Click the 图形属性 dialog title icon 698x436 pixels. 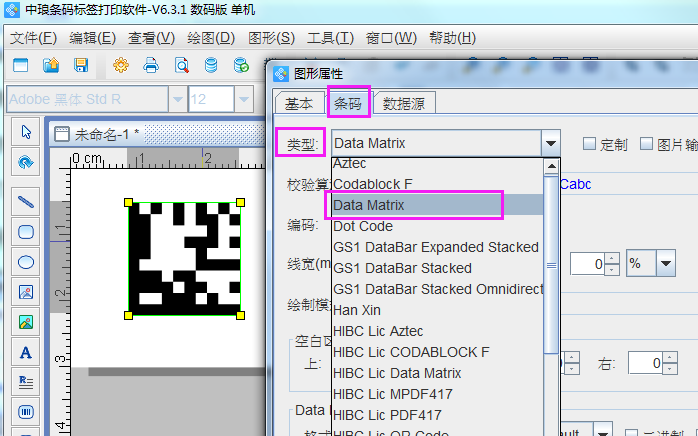(281, 74)
